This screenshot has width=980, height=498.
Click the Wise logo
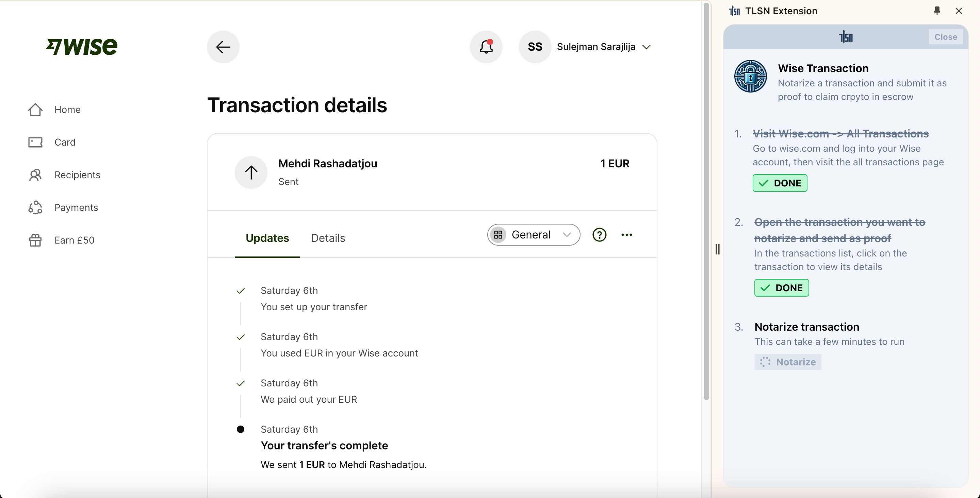(x=81, y=46)
